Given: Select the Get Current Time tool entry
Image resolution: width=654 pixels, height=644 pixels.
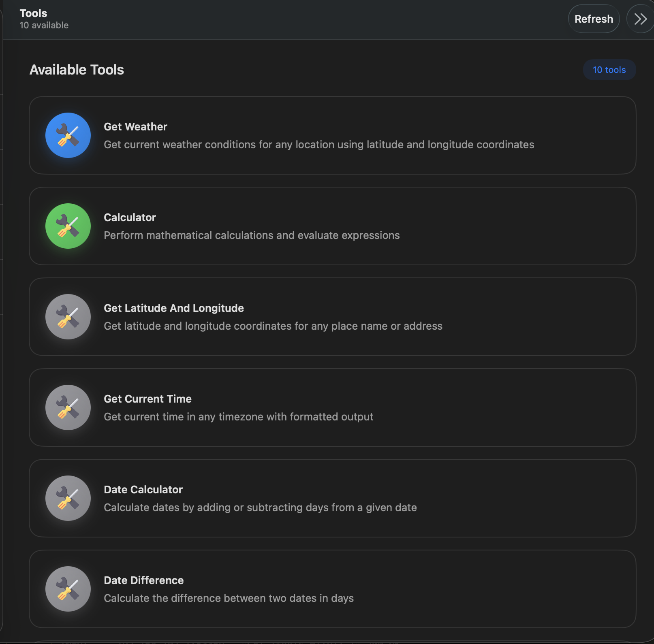Looking at the screenshot, I should tap(332, 407).
